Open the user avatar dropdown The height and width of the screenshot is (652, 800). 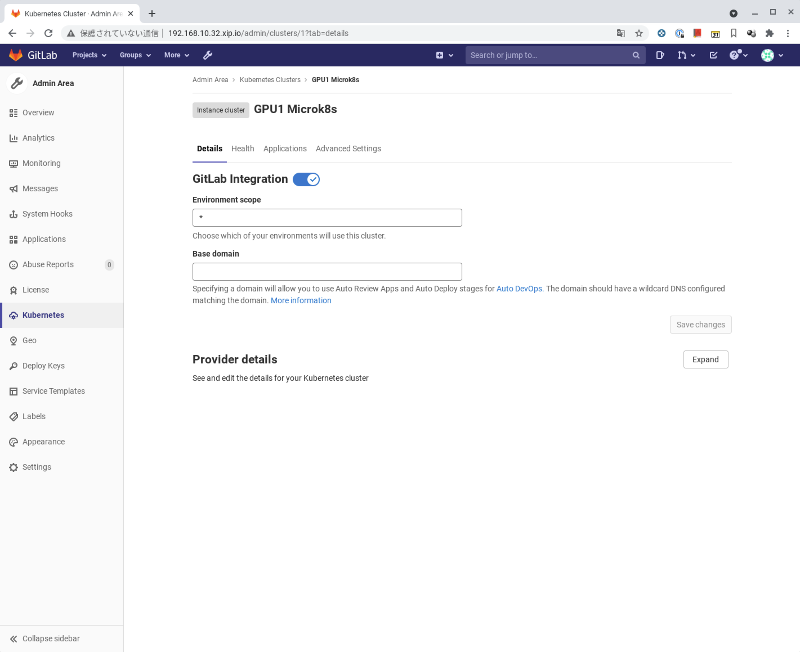point(770,55)
